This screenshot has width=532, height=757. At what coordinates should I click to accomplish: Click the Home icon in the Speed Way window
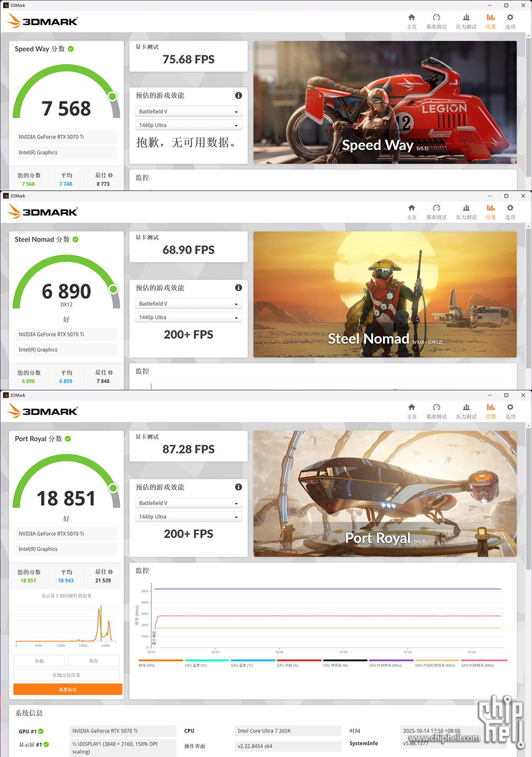click(x=411, y=18)
